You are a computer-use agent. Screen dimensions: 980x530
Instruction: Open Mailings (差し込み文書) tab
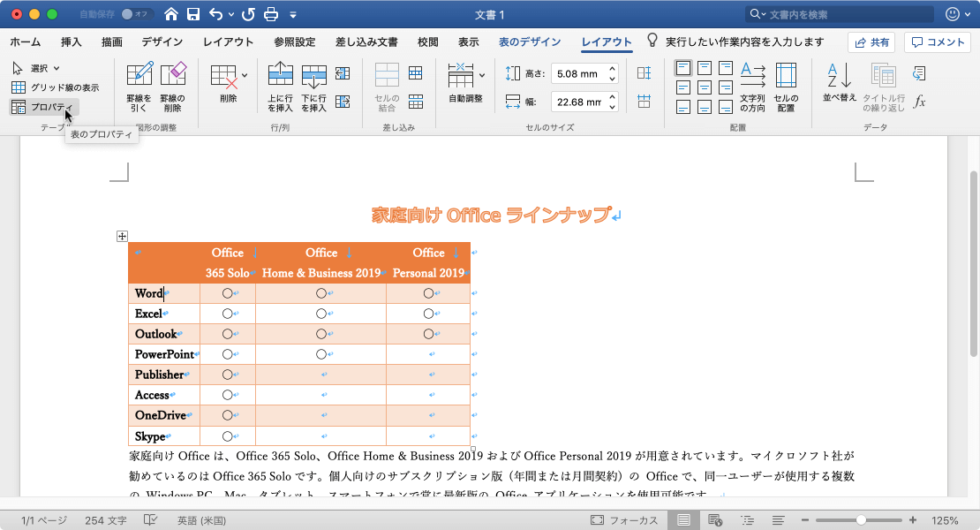click(366, 42)
